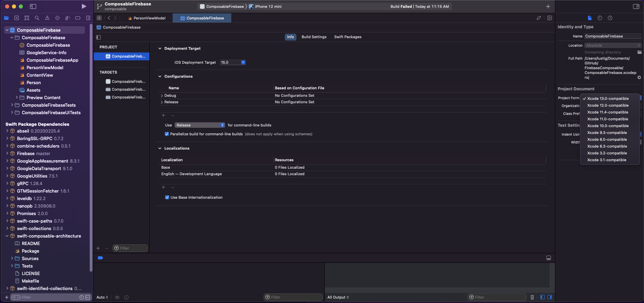This screenshot has width=644, height=303.
Task: Go forward in editor history
Action: 115,18
